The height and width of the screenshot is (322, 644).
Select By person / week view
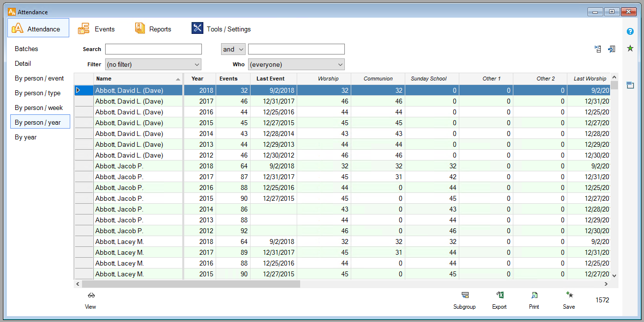point(39,107)
